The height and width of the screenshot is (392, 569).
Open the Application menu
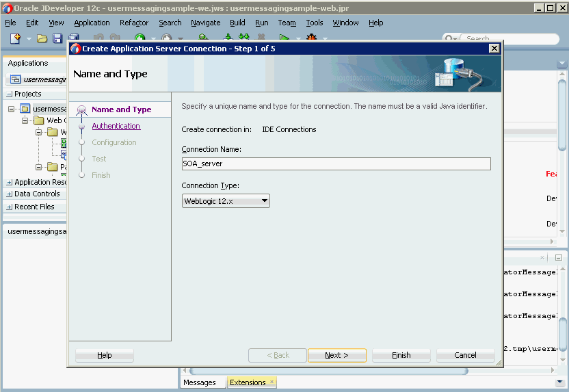pyautogui.click(x=92, y=23)
